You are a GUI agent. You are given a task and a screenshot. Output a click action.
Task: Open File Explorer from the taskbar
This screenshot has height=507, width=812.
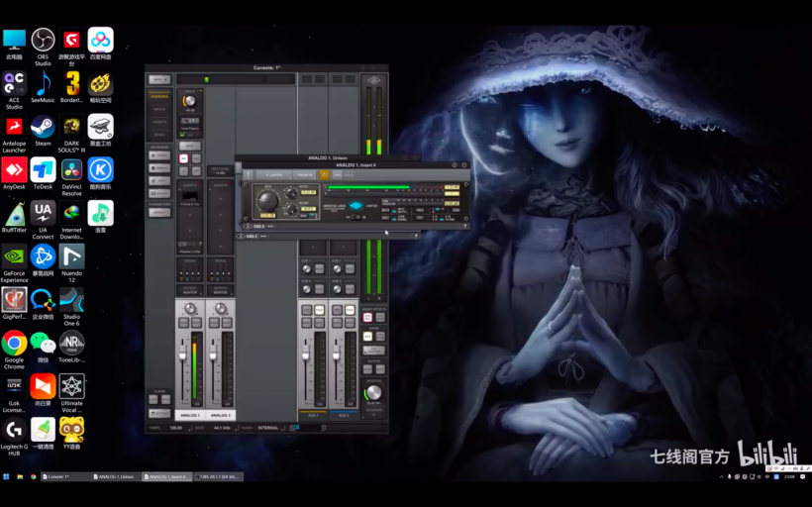coord(20,476)
